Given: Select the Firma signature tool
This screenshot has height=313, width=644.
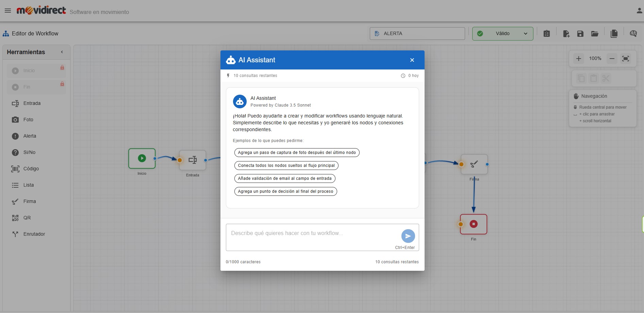Looking at the screenshot, I should pos(36,201).
